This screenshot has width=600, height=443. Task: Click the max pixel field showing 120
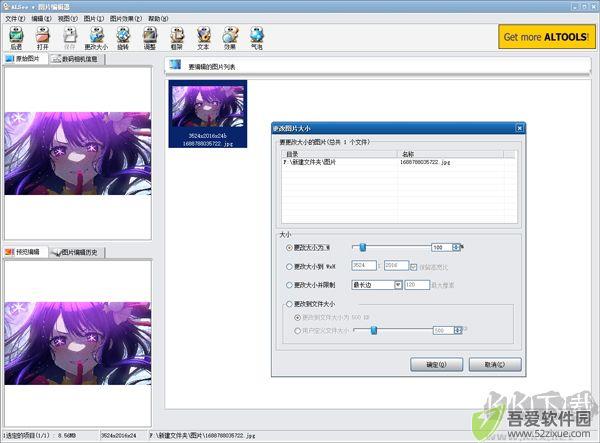click(417, 285)
